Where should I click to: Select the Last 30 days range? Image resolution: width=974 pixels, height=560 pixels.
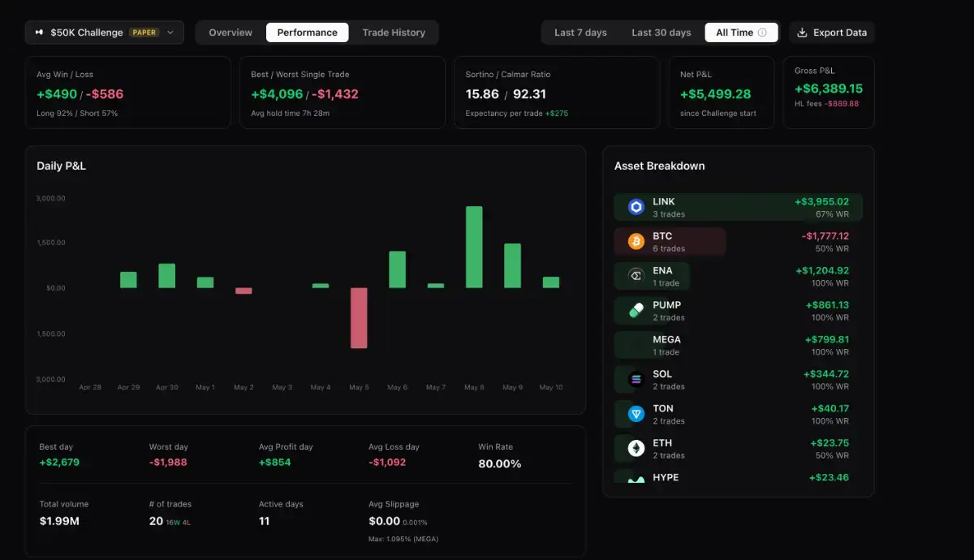click(x=662, y=32)
